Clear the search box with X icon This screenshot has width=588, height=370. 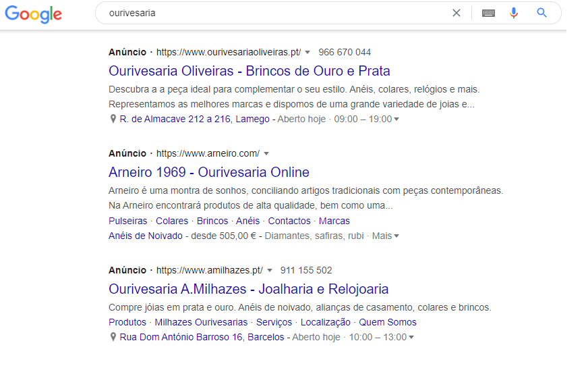tap(457, 13)
